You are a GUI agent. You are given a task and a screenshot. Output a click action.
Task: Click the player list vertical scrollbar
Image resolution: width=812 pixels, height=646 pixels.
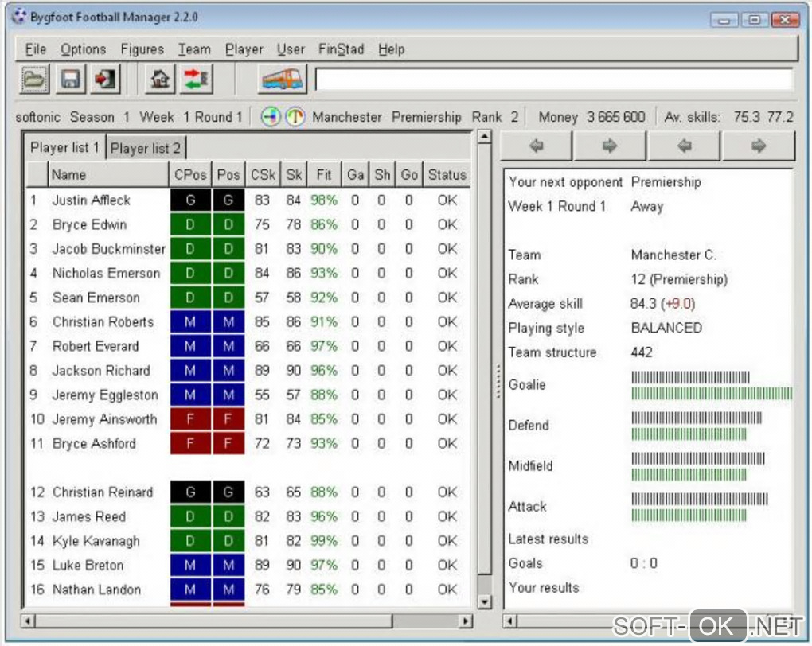(484, 369)
